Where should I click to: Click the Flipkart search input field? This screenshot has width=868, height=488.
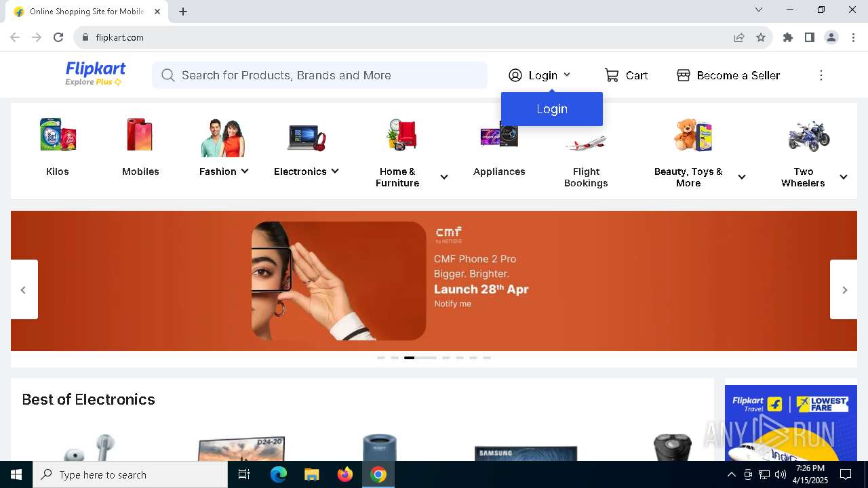pos(320,75)
